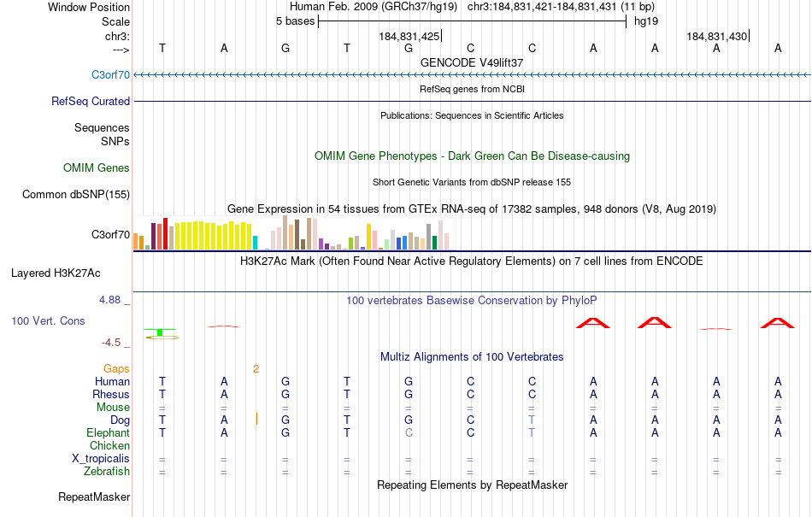Click the light blue C in Elephant row
Image resolution: width=812 pixels, height=517 pixels.
(x=409, y=432)
